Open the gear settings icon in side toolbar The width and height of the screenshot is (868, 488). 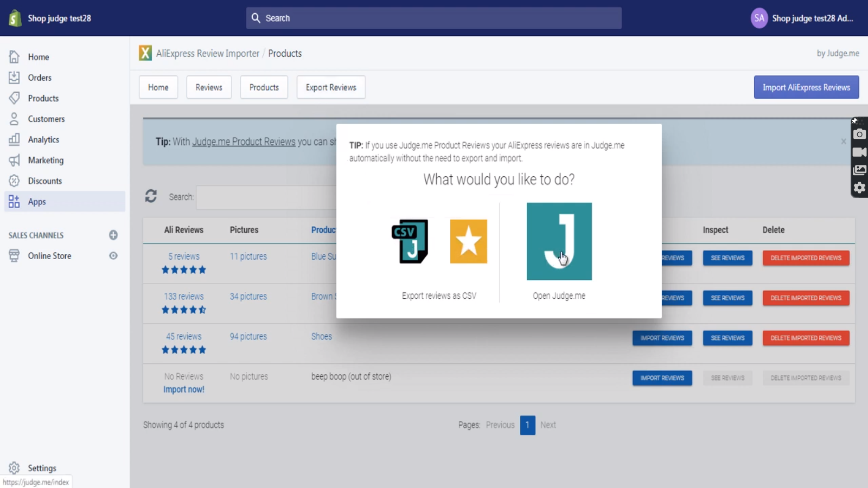coord(859,188)
